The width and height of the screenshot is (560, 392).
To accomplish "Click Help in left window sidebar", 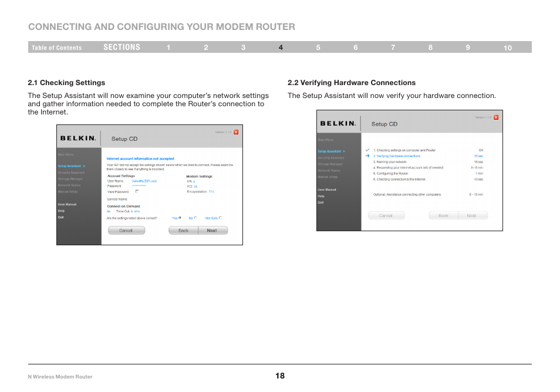I will (x=61, y=211).
